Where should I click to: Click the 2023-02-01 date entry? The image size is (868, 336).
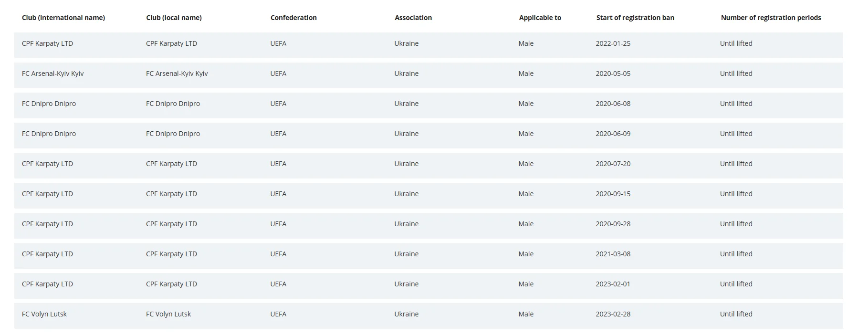(x=613, y=284)
